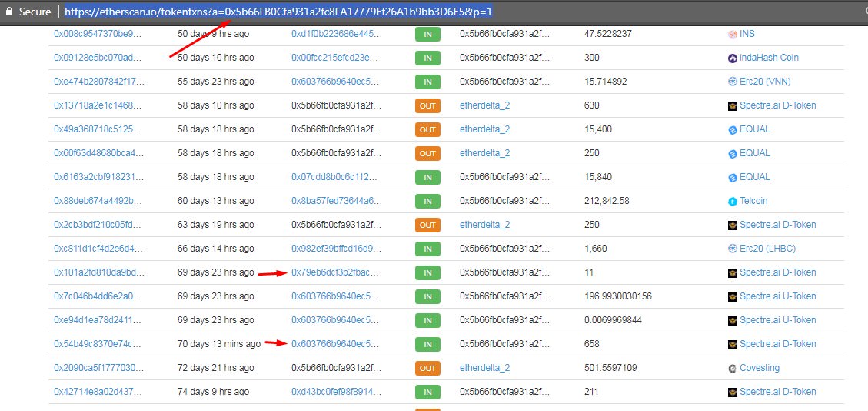
Task: Select the etherscan.io URL in address bar
Action: point(278,12)
